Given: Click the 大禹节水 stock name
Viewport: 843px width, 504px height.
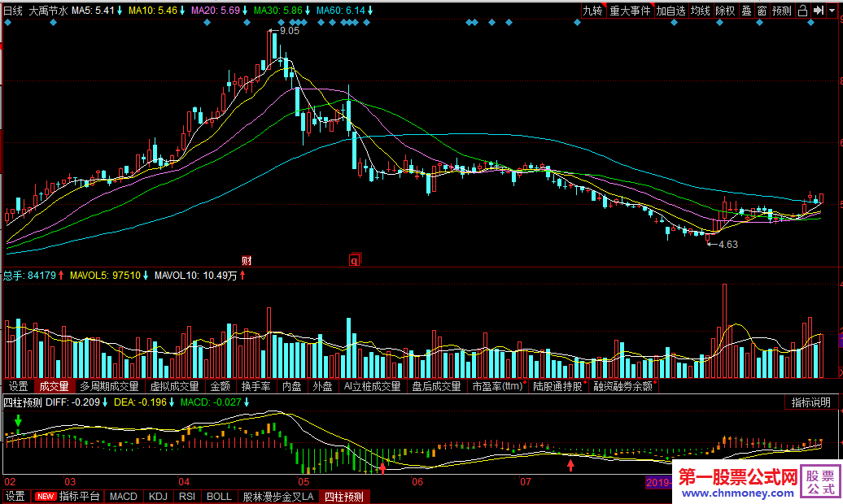Looking at the screenshot, I should (x=48, y=11).
